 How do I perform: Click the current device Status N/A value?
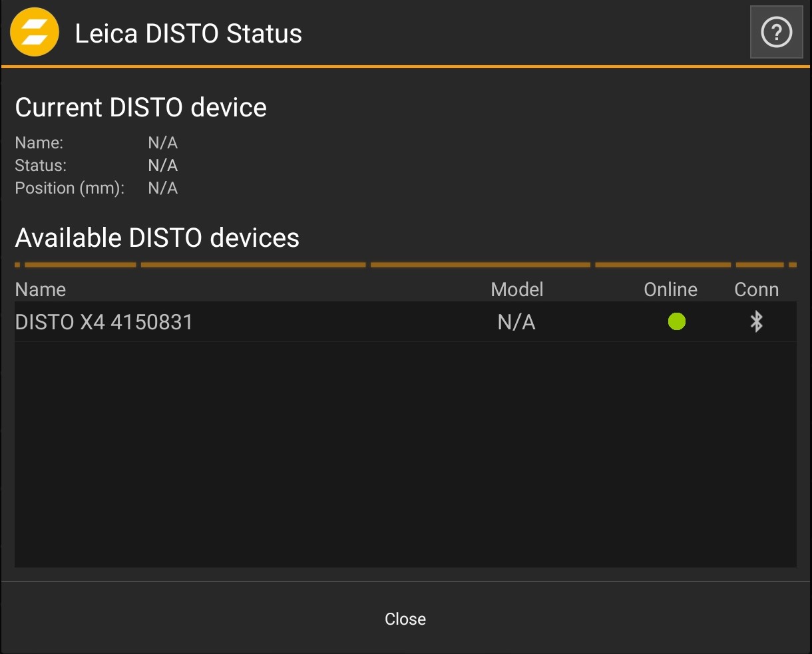coord(163,165)
